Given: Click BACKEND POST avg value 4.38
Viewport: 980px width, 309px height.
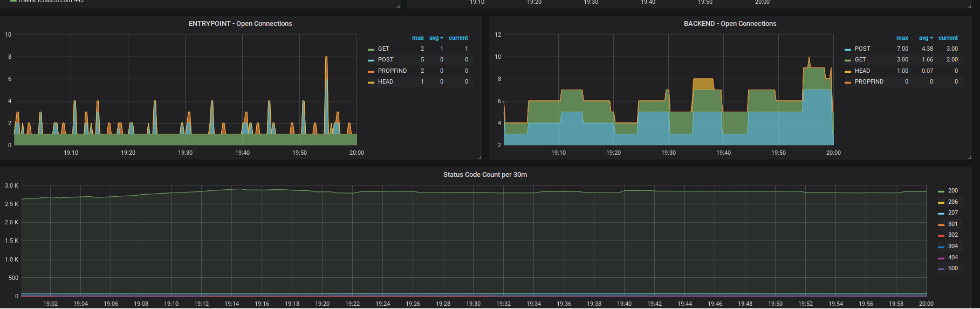Looking at the screenshot, I should coord(927,49).
